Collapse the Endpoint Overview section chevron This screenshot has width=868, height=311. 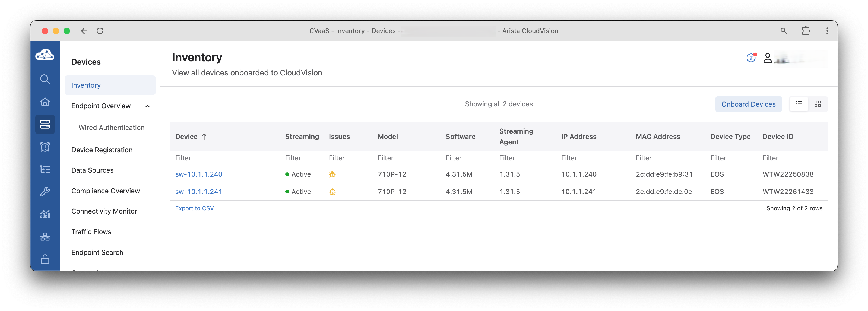point(147,106)
